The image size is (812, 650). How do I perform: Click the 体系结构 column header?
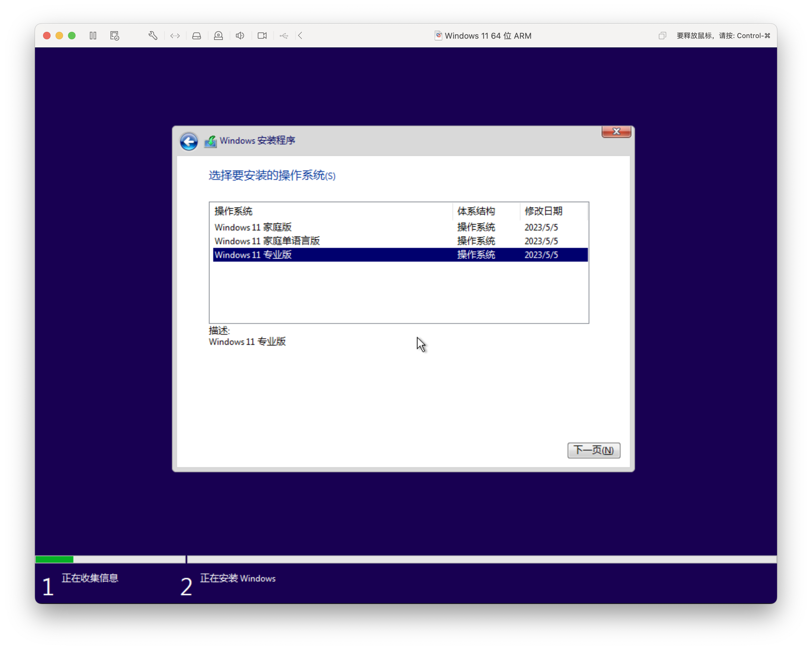coord(476,211)
